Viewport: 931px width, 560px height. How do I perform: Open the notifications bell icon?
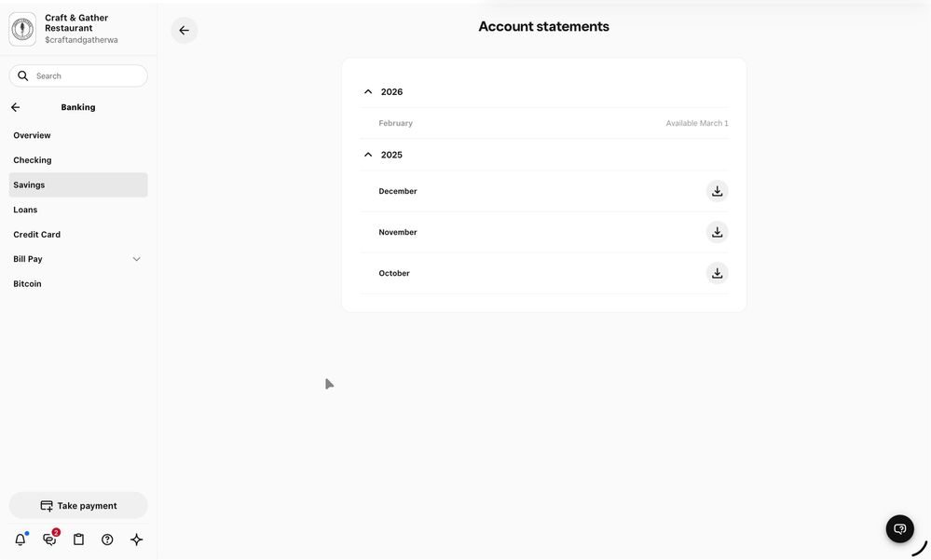pos(21,540)
